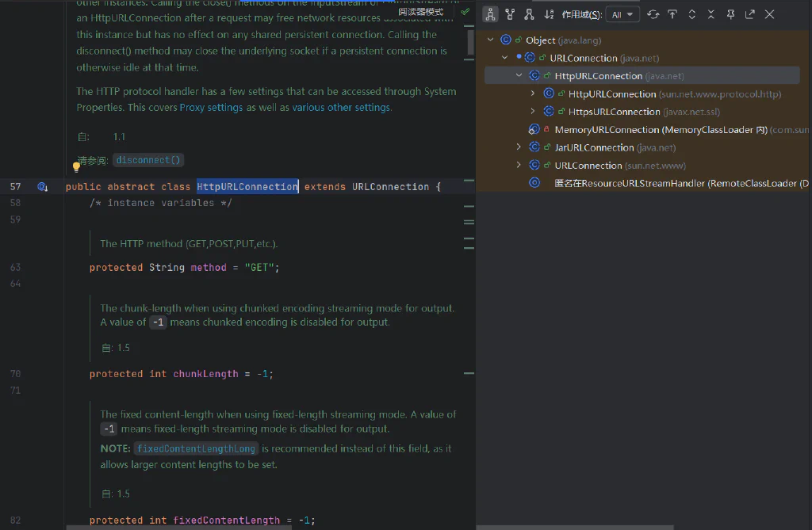
Task: Select the class hierarchy view icon
Action: (x=490, y=14)
